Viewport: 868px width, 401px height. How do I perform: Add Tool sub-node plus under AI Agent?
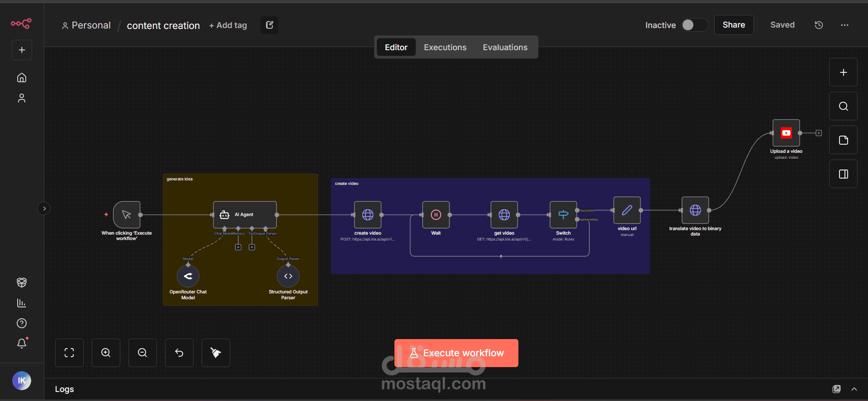tap(252, 247)
